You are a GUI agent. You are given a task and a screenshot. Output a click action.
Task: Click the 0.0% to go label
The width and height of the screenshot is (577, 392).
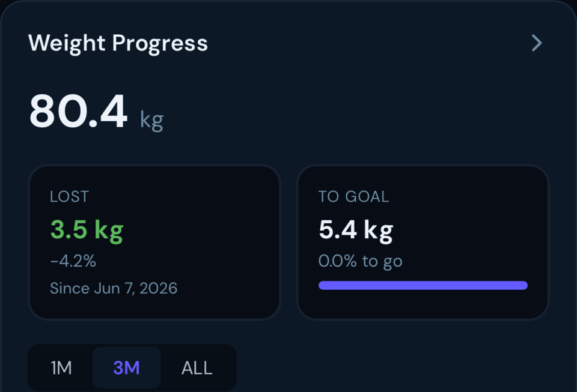360,261
